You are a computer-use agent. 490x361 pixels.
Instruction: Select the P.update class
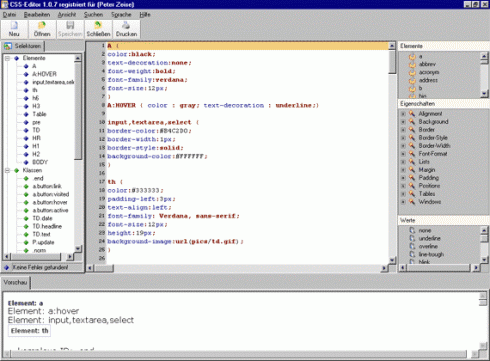[x=43, y=242]
